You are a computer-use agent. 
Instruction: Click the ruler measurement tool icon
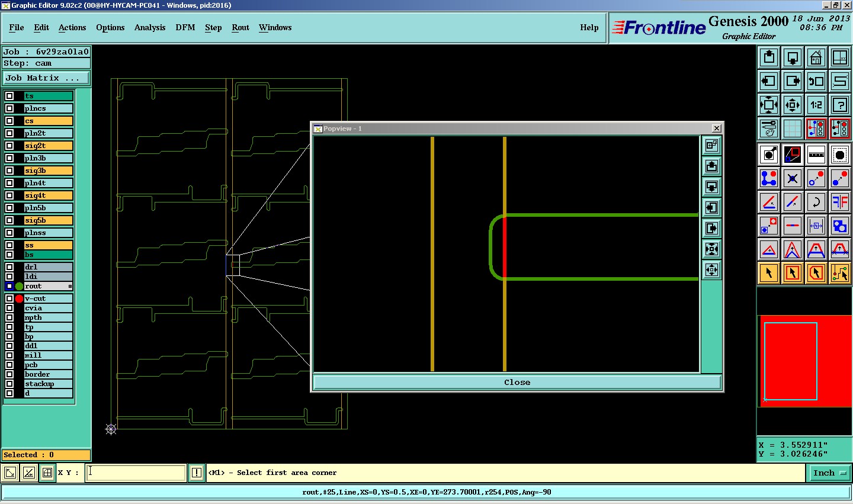point(816,155)
